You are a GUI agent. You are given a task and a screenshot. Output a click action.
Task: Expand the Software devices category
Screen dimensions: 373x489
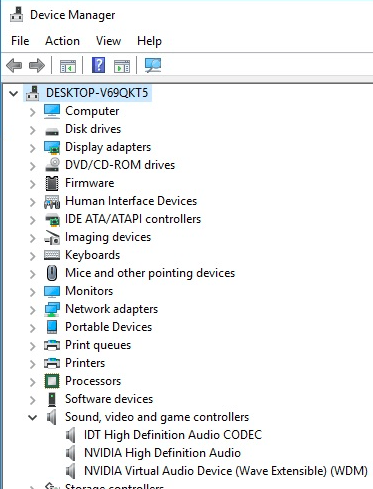(32, 400)
